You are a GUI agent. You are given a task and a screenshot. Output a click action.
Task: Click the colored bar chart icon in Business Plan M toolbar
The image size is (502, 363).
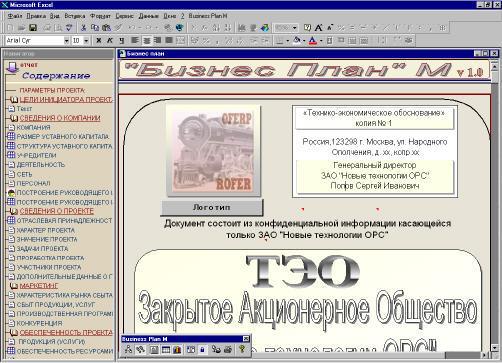pos(177,349)
